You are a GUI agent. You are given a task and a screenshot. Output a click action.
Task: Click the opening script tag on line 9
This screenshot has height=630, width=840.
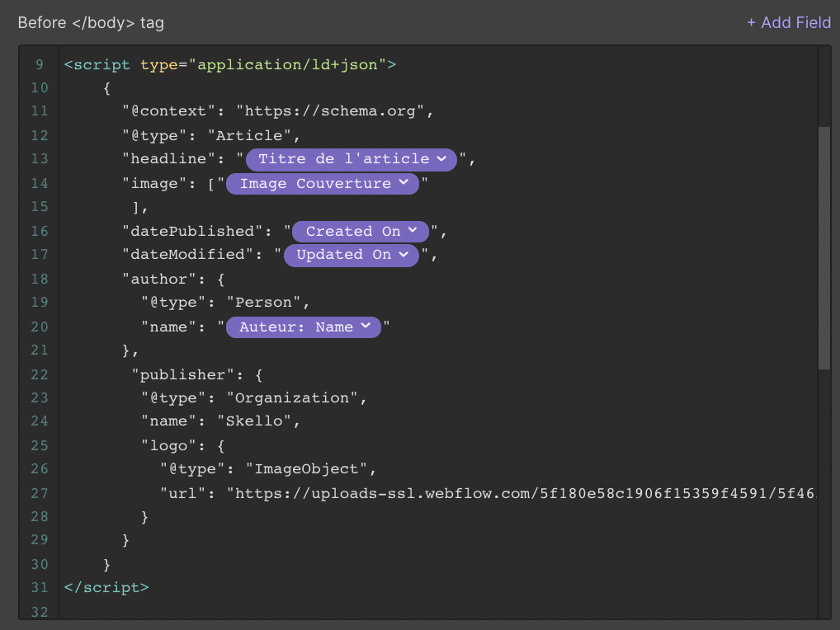click(230, 65)
